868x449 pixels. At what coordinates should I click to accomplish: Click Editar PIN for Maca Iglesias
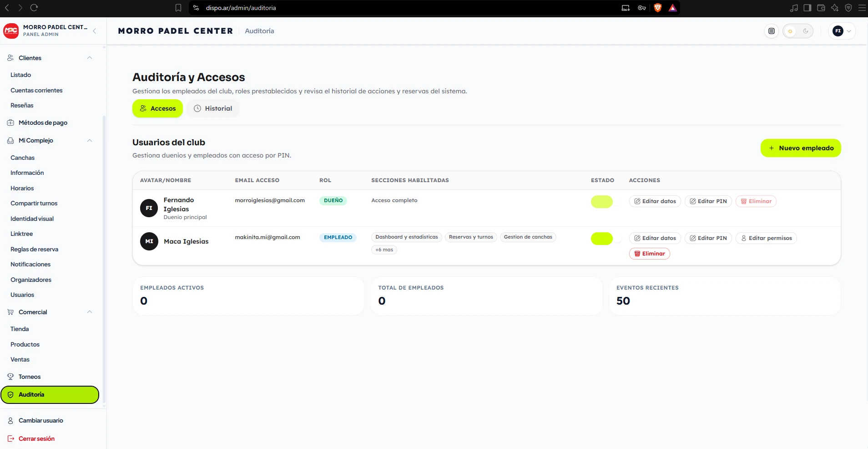coord(708,238)
